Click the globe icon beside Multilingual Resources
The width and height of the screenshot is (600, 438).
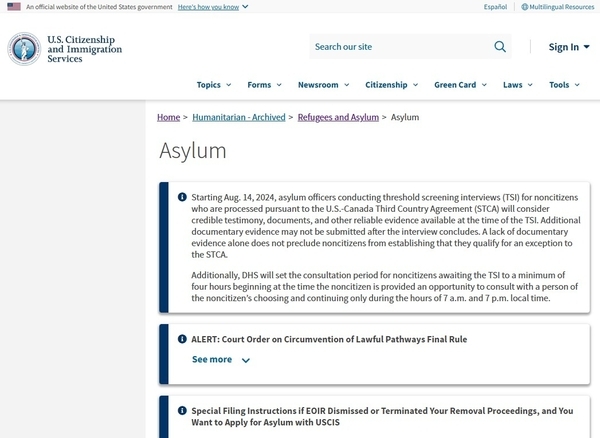tap(525, 7)
